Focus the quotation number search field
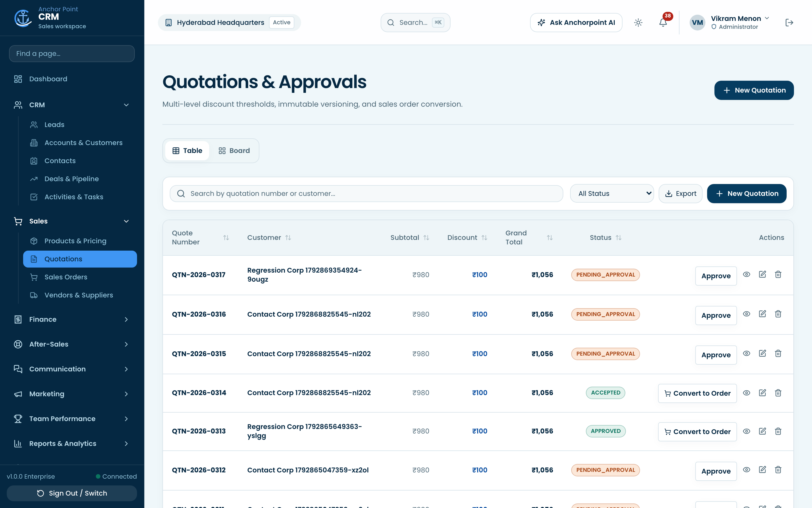The image size is (812, 508). click(367, 194)
